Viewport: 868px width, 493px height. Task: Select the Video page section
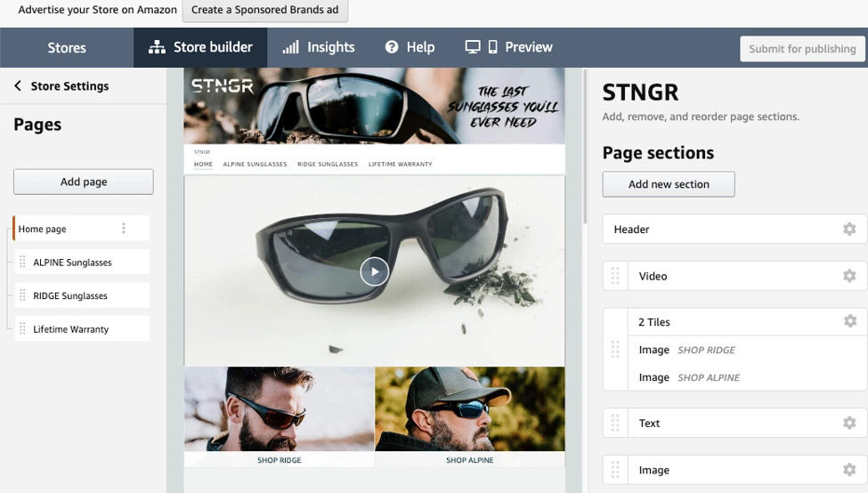[734, 276]
